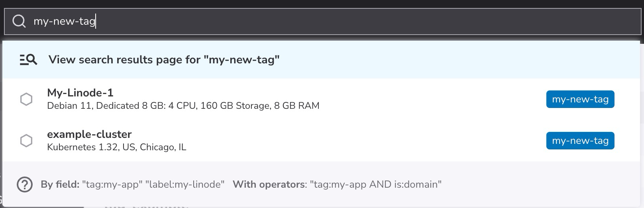Click the Kubernetes 1.32 Chicago description text

tap(116, 147)
